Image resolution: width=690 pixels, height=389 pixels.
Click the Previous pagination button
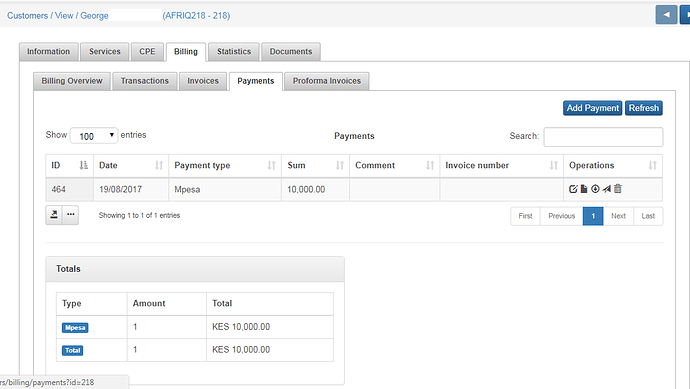[x=562, y=216]
